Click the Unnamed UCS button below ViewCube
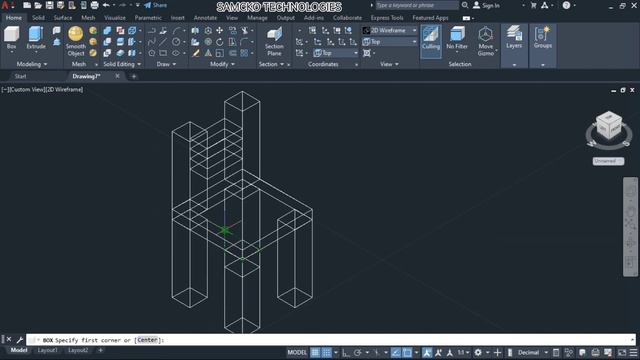 pyautogui.click(x=608, y=161)
